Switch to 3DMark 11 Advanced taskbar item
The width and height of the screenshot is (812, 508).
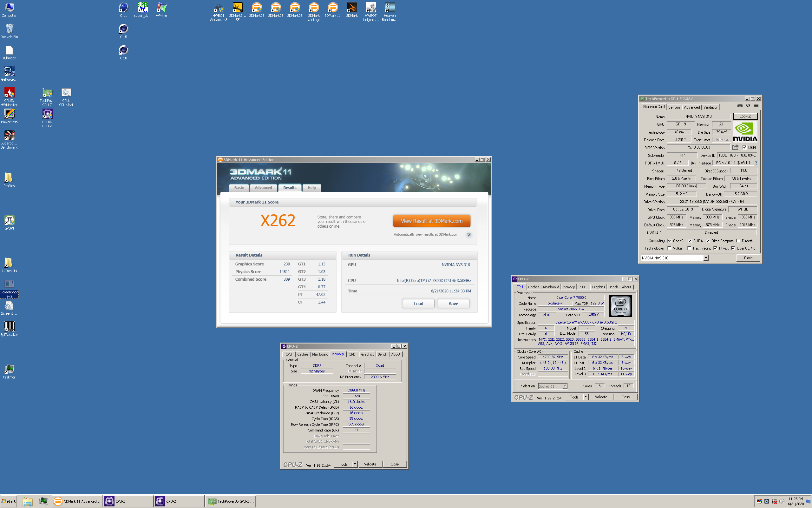pyautogui.click(x=77, y=501)
